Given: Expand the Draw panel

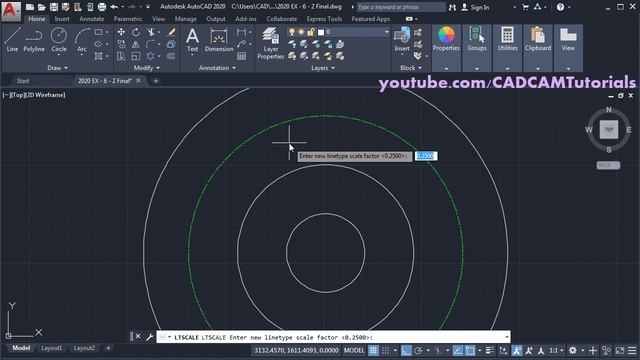Looking at the screenshot, I should coord(57,68).
